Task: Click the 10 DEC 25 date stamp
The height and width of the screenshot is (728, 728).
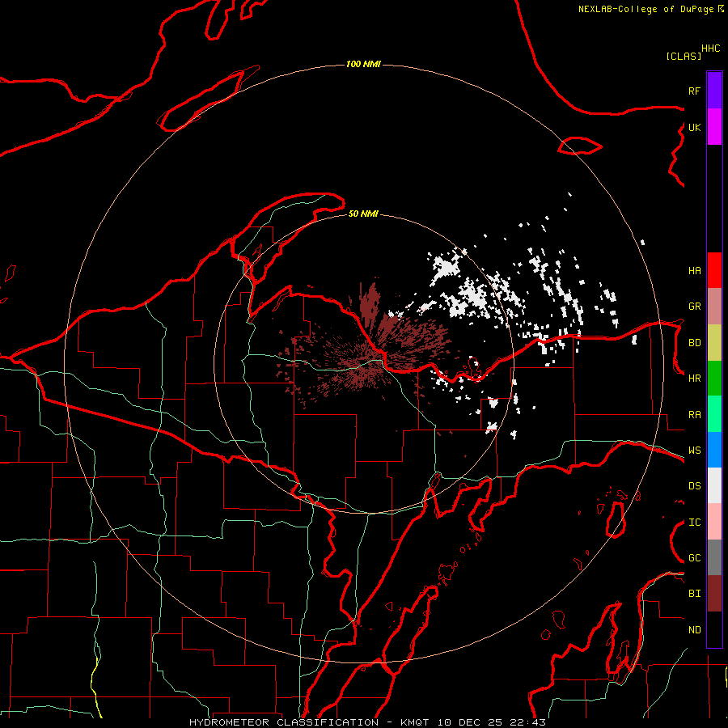Action: pyautogui.click(x=469, y=722)
